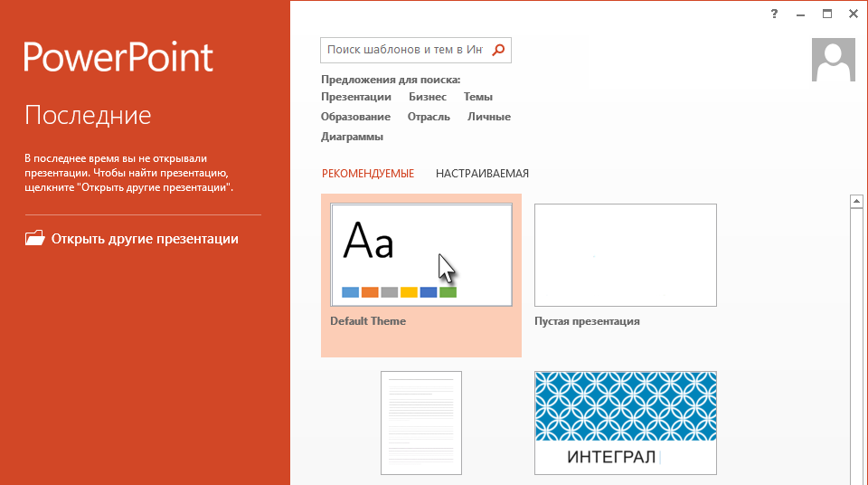The height and width of the screenshot is (485, 868).
Task: Click the scrollbar up arrow
Action: click(856, 201)
